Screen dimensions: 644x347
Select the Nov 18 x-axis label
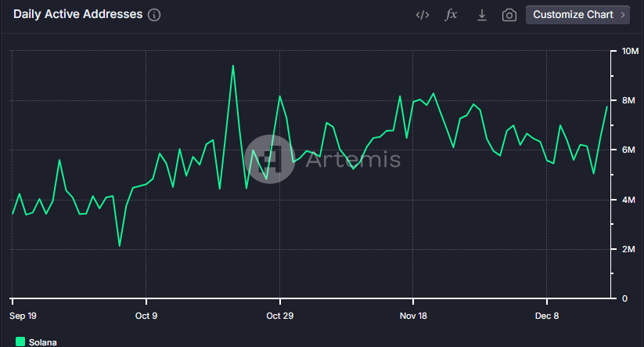tap(413, 316)
